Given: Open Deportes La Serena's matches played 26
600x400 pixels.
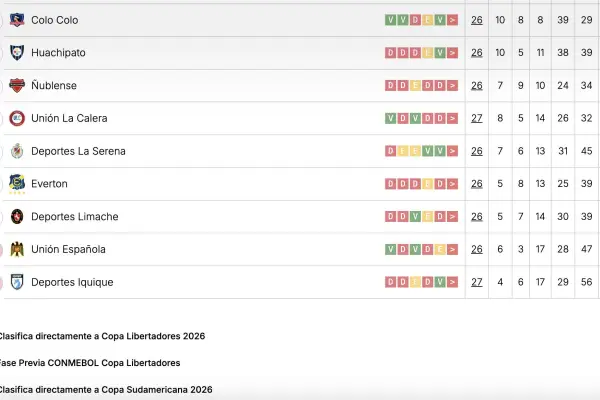Looking at the screenshot, I should (477, 151).
